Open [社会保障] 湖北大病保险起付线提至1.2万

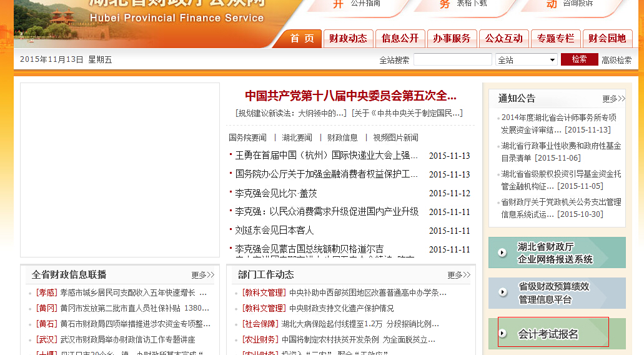point(340,324)
